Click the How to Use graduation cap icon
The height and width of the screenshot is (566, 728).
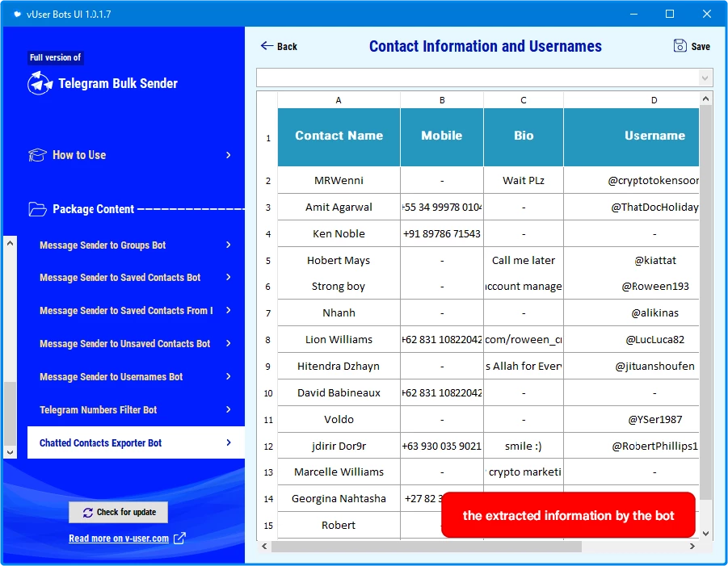(38, 155)
